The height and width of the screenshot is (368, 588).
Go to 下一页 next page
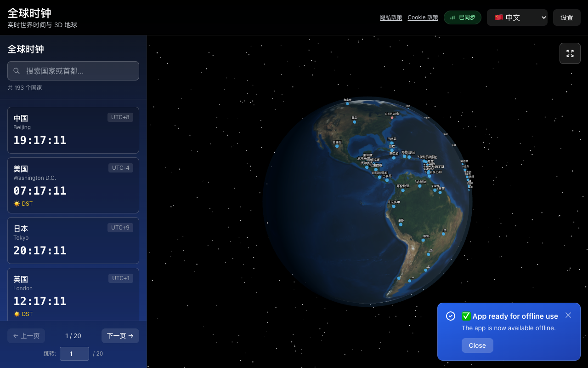[x=120, y=336]
